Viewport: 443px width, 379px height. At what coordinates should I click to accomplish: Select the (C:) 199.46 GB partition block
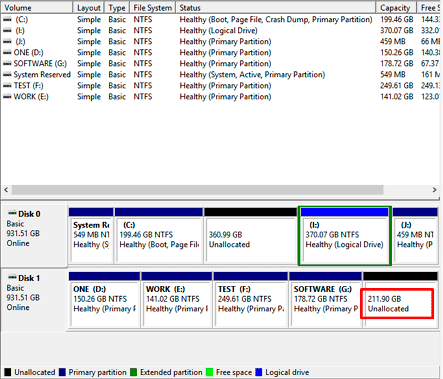point(159,236)
